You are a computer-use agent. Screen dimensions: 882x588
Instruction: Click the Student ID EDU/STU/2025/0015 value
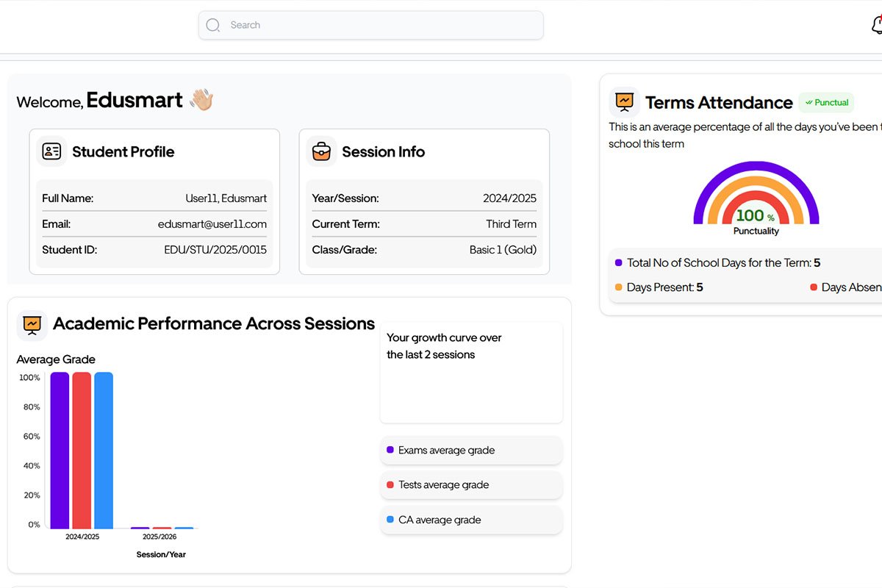215,250
